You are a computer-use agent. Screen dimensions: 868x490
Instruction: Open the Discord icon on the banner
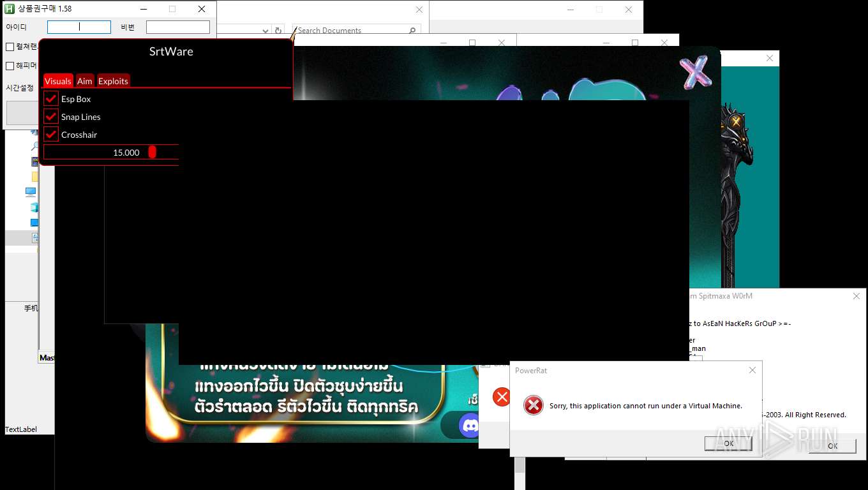[x=471, y=425]
